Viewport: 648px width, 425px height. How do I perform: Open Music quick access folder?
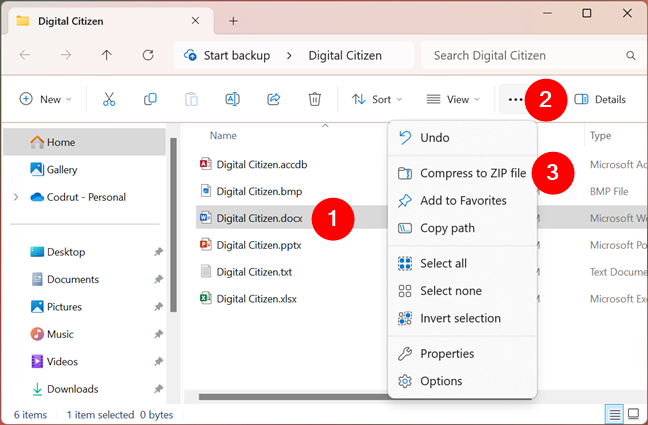point(84,334)
